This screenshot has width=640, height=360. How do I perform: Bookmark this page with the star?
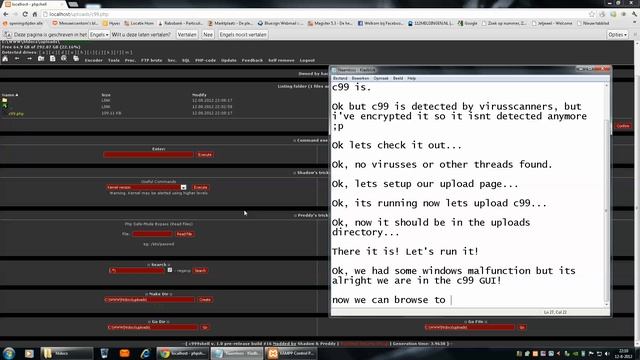click(592, 14)
